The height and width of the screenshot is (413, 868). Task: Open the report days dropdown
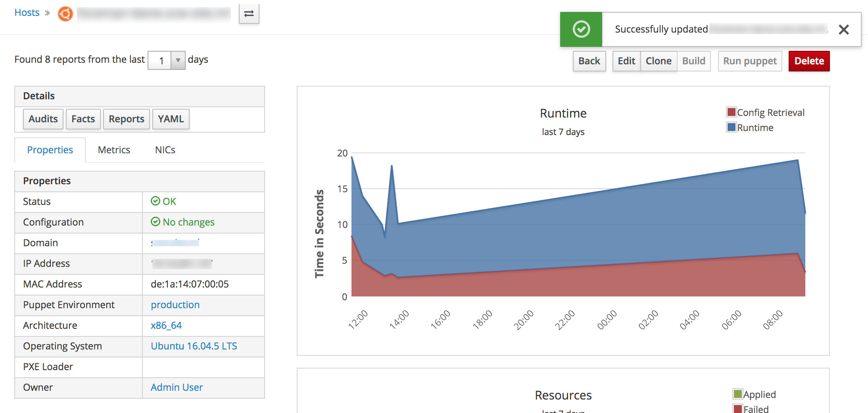pyautogui.click(x=178, y=60)
